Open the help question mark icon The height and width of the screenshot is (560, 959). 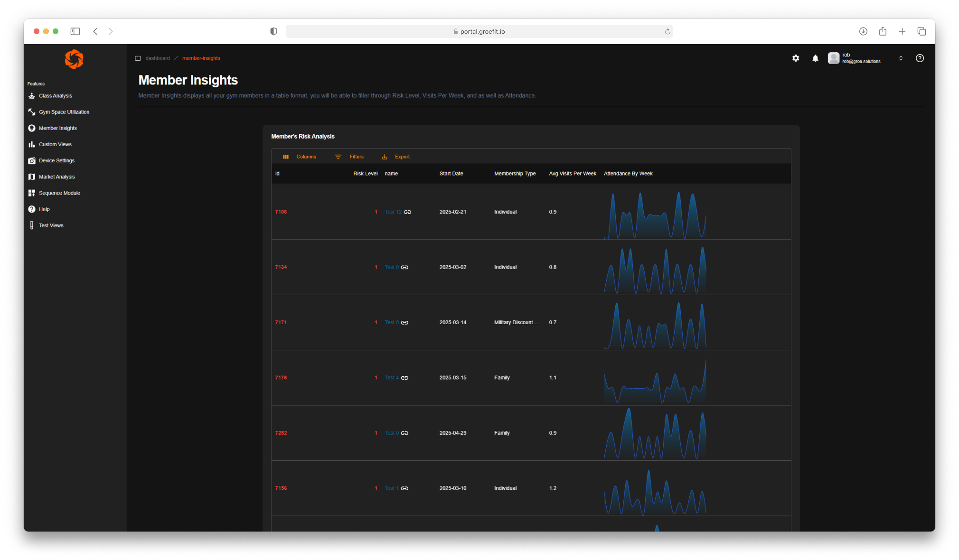coord(920,58)
